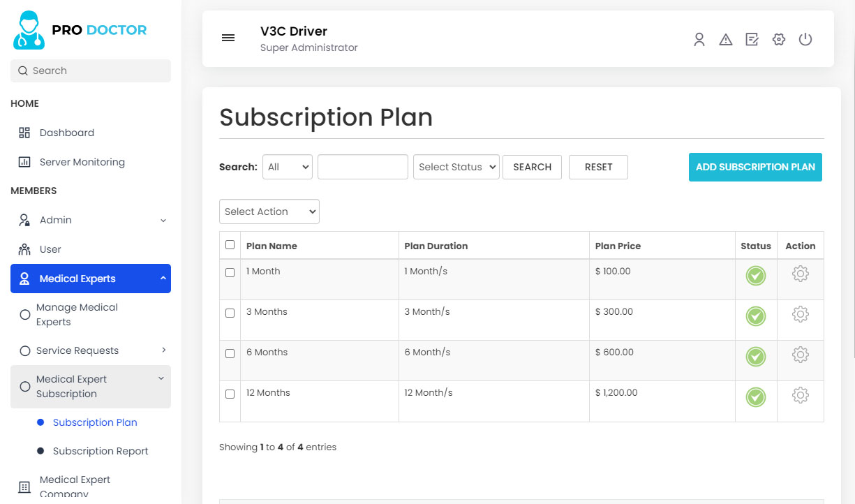Open action settings gear for 1 Month plan
Image resolution: width=855 pixels, height=504 pixels.
pos(801,274)
